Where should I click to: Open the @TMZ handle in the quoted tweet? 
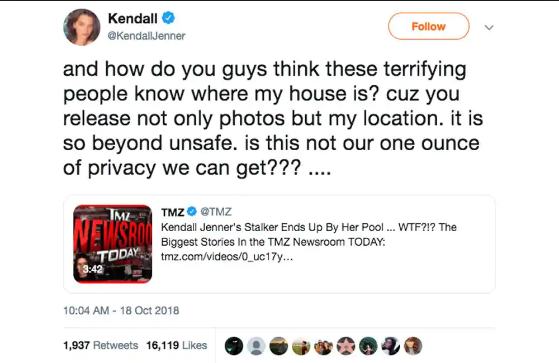click(216, 212)
